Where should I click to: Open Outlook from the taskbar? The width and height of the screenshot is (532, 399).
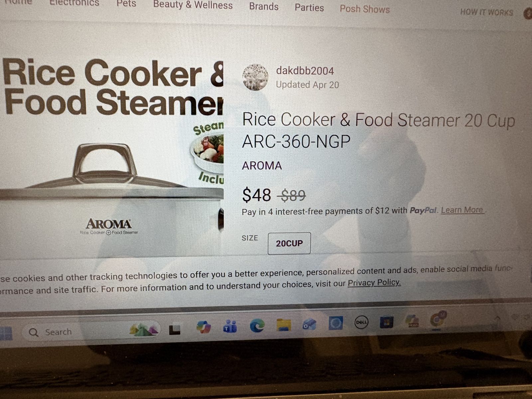(309, 324)
